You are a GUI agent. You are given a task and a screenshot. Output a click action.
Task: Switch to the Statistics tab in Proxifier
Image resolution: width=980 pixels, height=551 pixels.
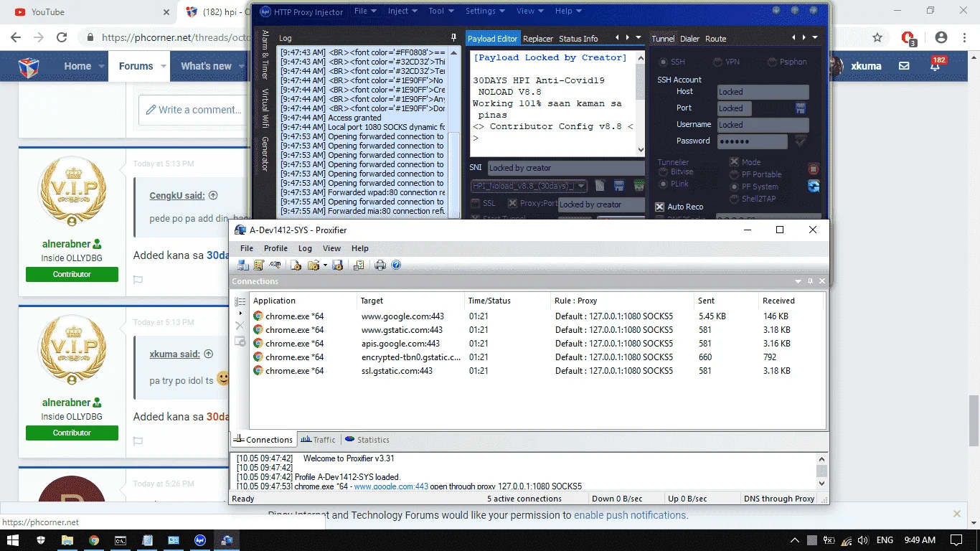coord(367,440)
